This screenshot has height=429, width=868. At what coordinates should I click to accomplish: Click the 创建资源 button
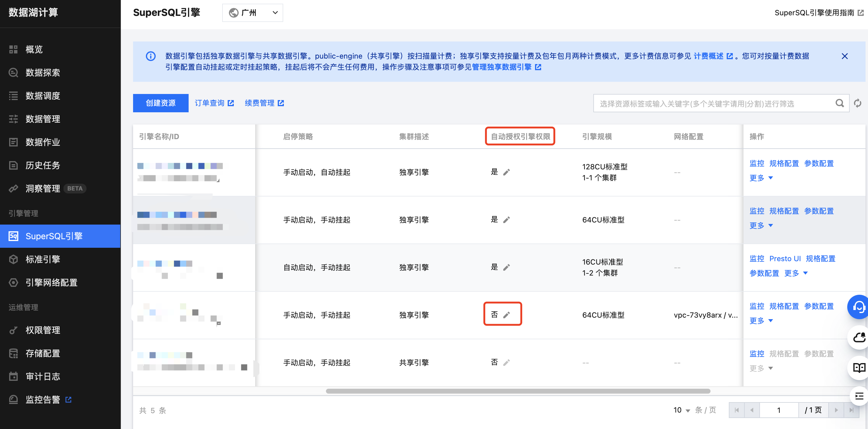coord(161,103)
